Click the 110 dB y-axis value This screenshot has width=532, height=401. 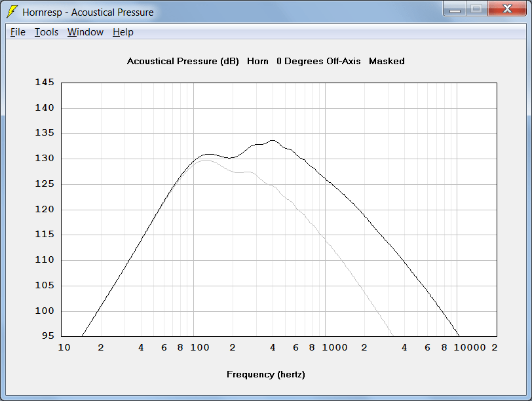click(45, 259)
